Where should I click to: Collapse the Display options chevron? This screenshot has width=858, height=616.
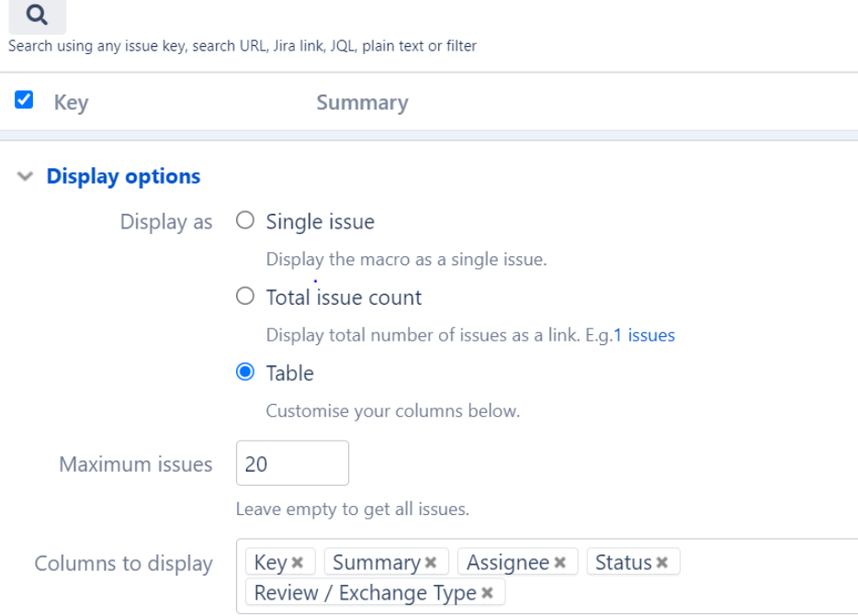[25, 176]
